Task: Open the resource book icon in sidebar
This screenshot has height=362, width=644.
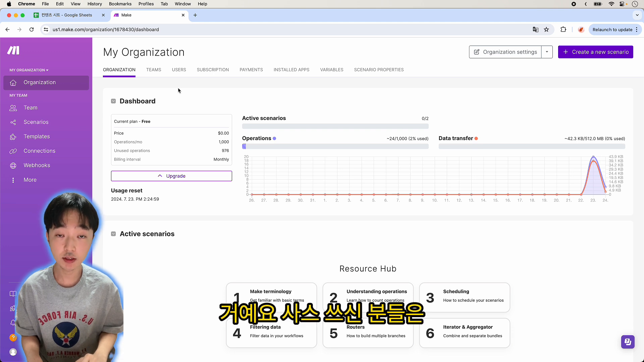Action: [13, 294]
